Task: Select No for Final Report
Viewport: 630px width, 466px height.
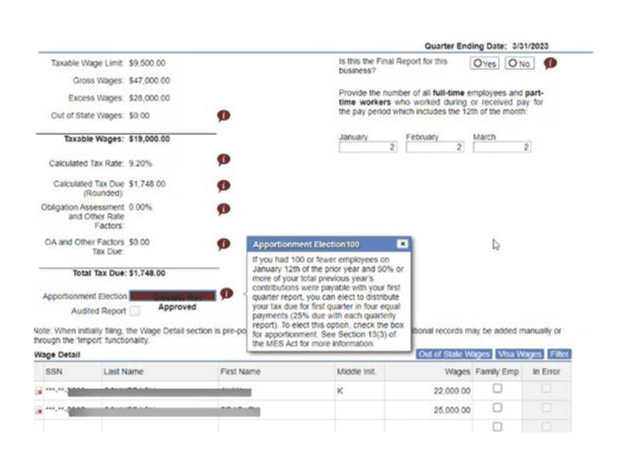Action: click(520, 63)
